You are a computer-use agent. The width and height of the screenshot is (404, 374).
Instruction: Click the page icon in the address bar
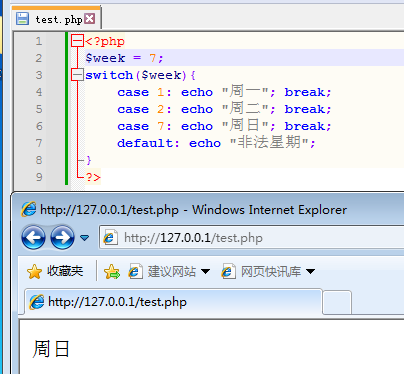point(110,238)
